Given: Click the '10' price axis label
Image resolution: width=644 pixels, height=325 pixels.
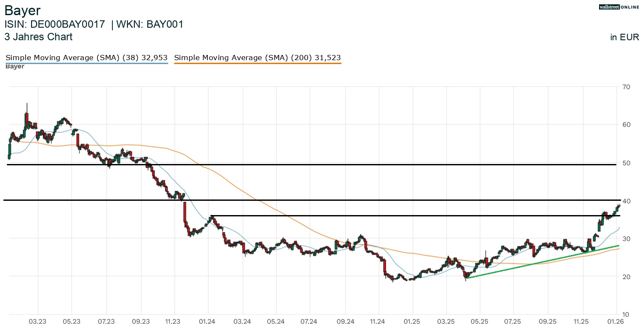Looking at the screenshot, I should [627, 314].
